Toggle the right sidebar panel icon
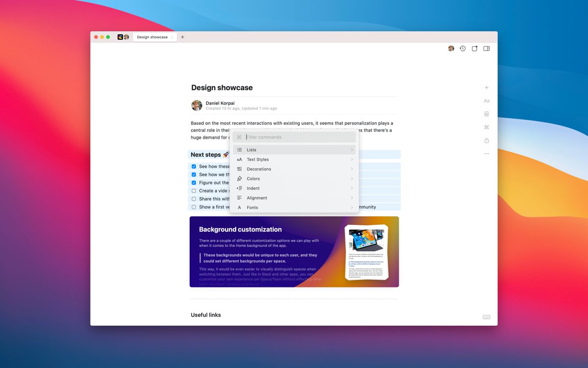588x368 pixels. [487, 49]
